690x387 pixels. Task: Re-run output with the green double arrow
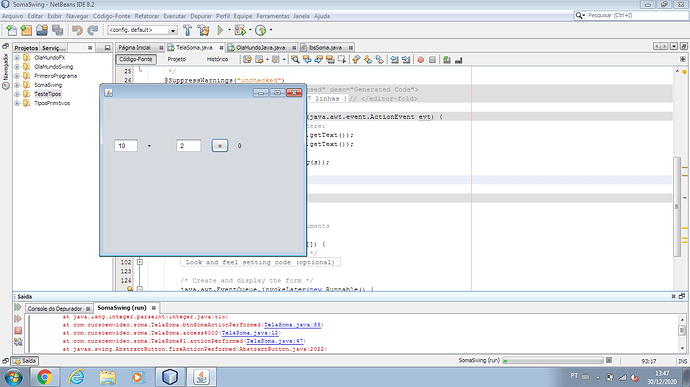tap(18, 307)
